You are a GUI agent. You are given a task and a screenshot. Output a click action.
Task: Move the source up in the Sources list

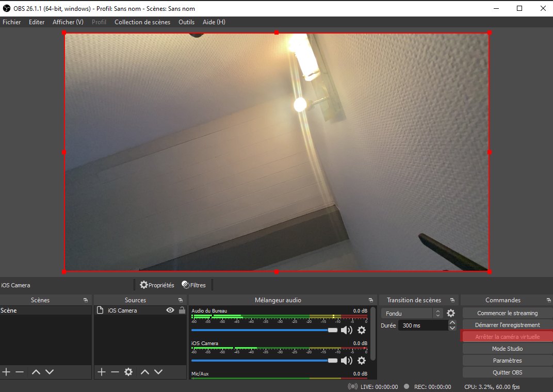point(145,371)
